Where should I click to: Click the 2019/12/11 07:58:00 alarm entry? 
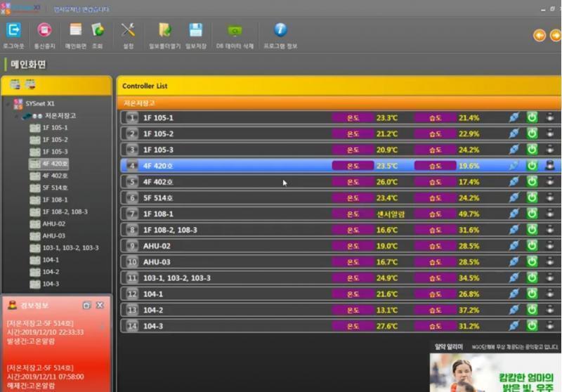tap(45, 377)
